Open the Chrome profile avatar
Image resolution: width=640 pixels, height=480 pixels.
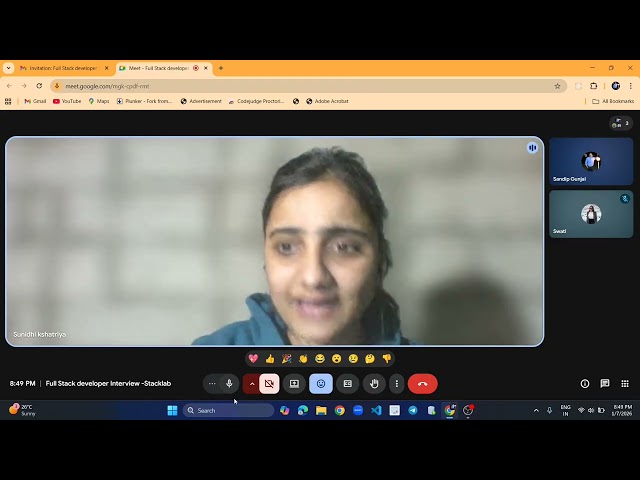click(616, 86)
